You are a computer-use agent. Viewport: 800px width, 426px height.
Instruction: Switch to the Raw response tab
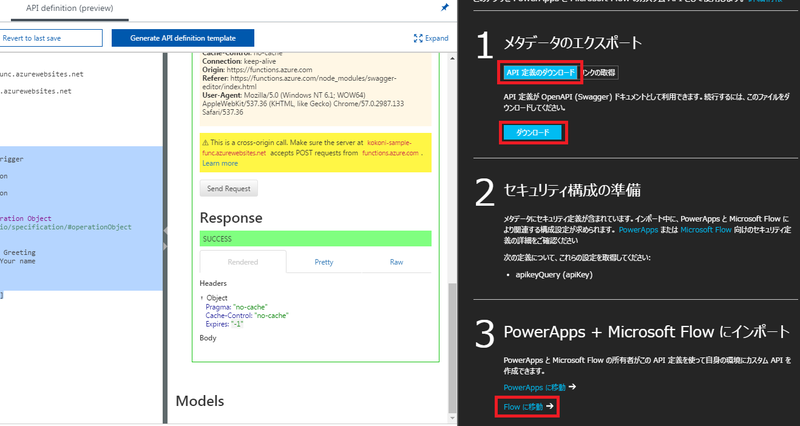coord(396,262)
